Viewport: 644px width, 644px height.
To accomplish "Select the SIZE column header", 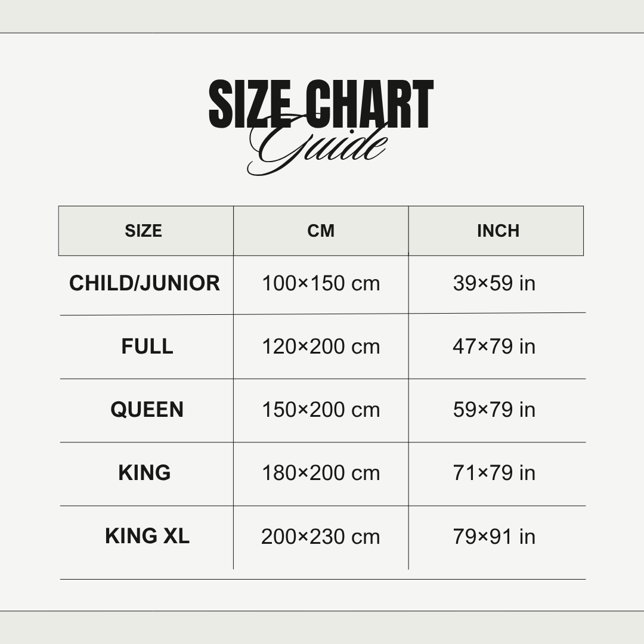I will (144, 231).
